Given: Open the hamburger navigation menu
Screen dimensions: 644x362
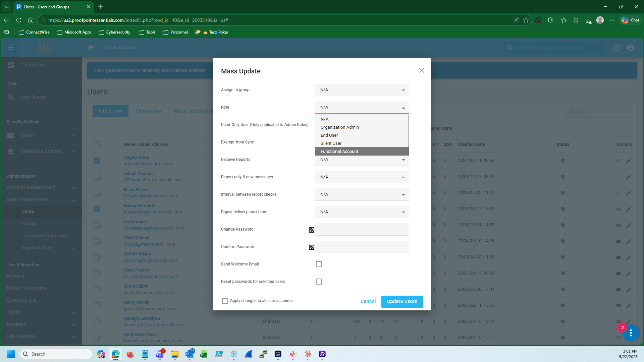Looking at the screenshot, I should point(11,48).
